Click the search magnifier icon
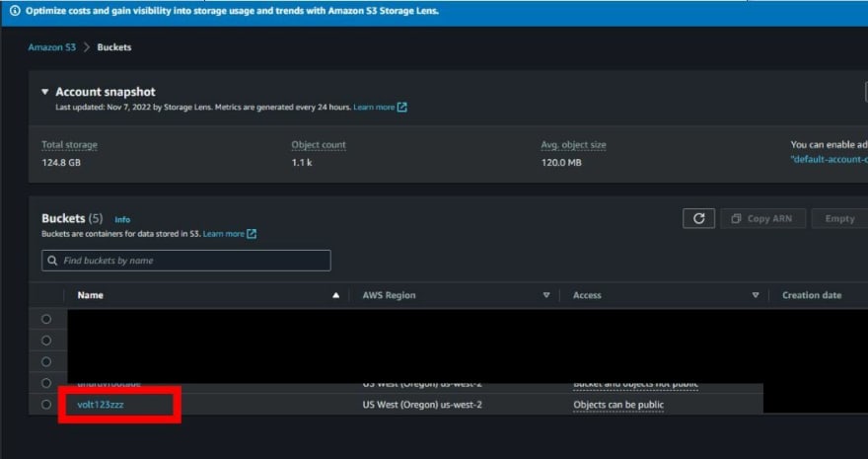Image resolution: width=868 pixels, height=459 pixels. (x=52, y=261)
